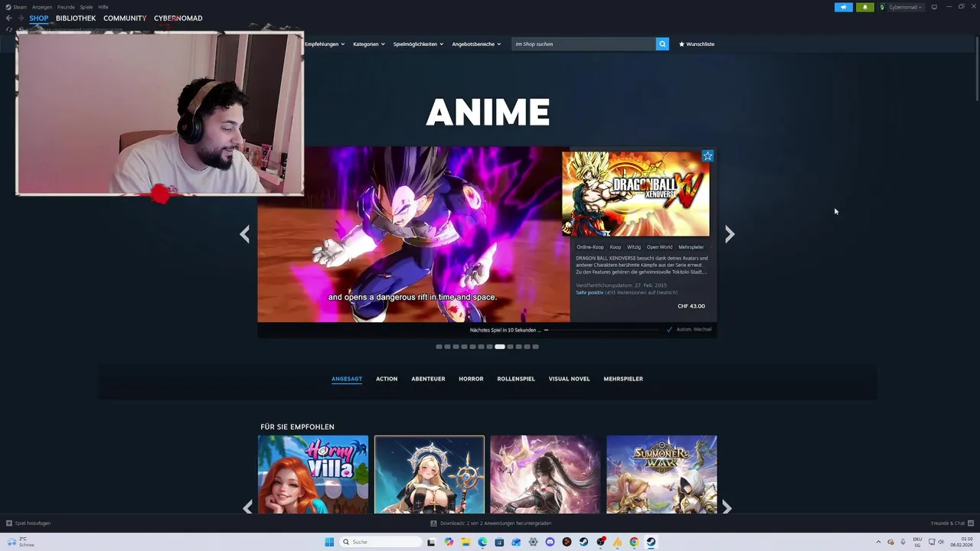Click the Online-Koop tag
The height and width of the screenshot is (551, 980).
pyautogui.click(x=590, y=247)
